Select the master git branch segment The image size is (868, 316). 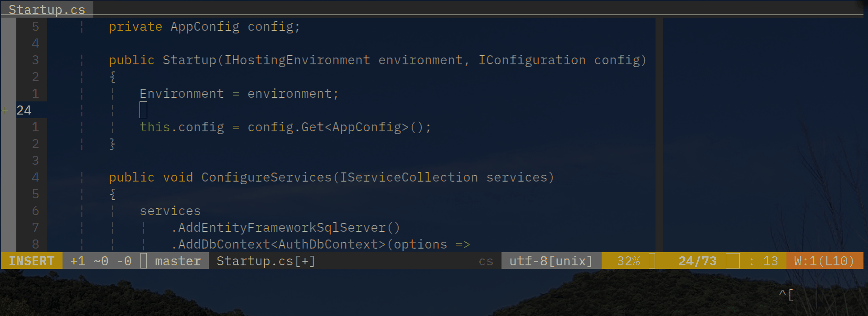pos(177,261)
